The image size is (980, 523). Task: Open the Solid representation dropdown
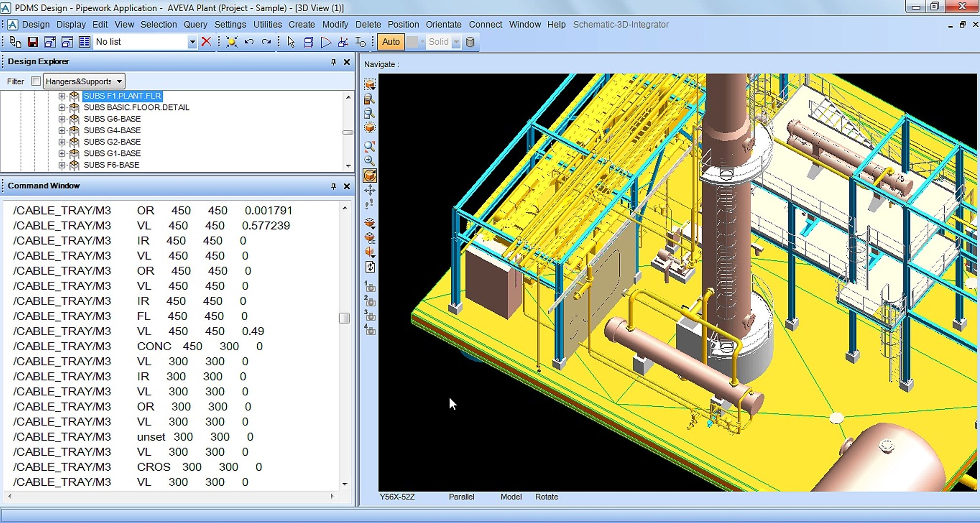[x=456, y=42]
